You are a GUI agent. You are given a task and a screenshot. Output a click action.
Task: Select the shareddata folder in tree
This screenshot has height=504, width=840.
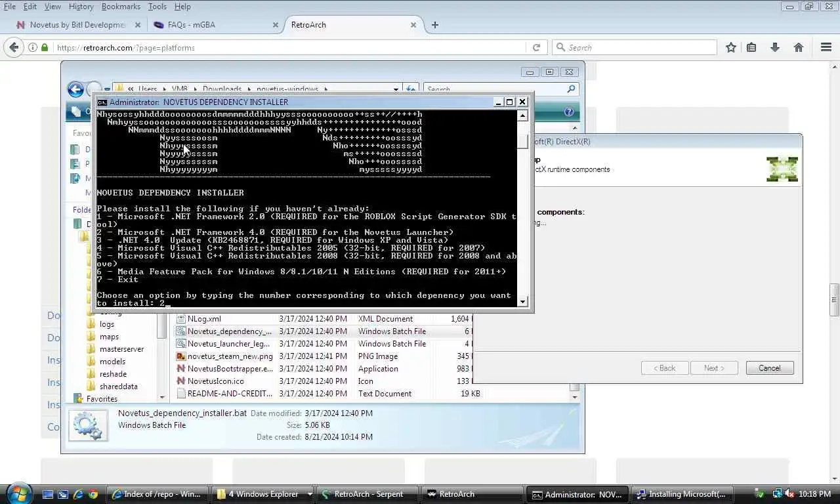pos(118,387)
